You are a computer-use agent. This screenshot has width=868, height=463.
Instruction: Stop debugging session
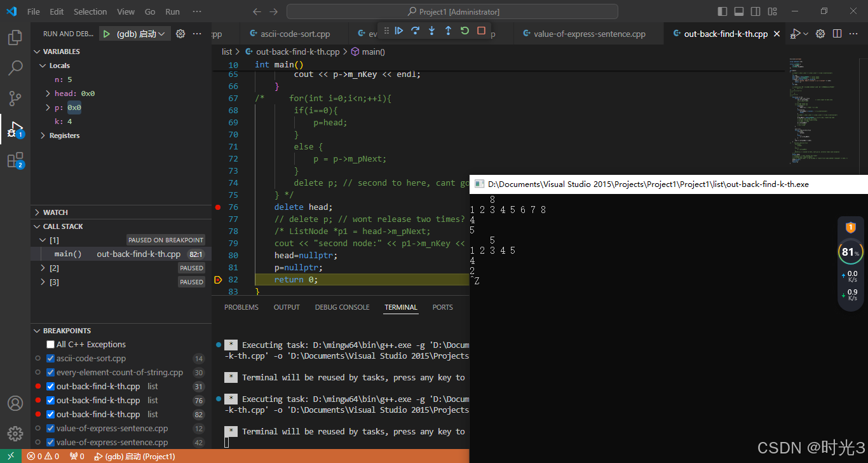(481, 31)
